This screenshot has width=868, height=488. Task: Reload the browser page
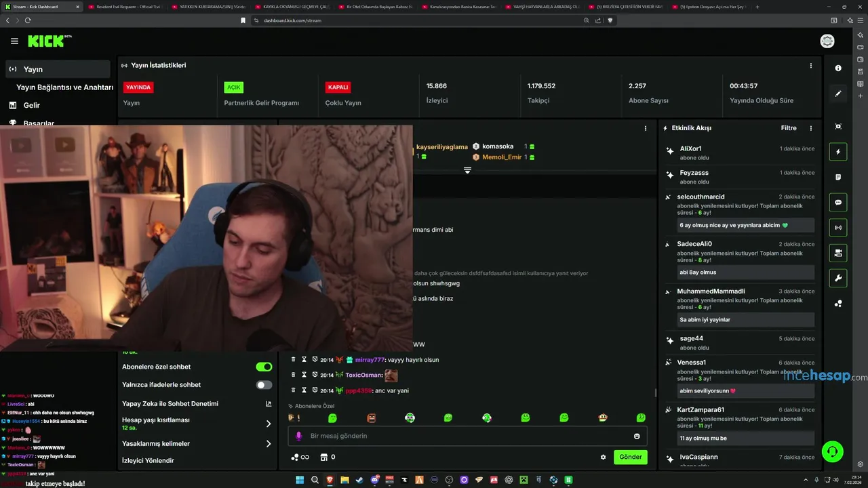click(28, 20)
